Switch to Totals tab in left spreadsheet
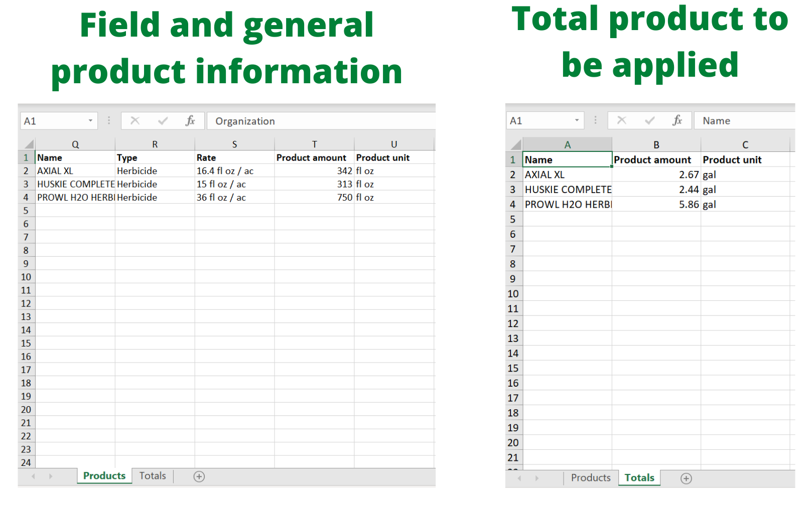 tap(153, 476)
